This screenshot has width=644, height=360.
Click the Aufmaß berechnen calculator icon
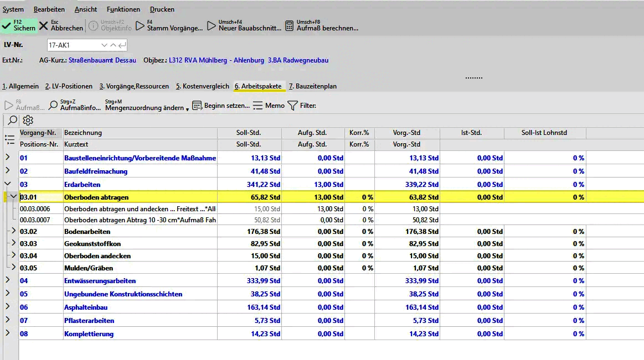coord(289,25)
